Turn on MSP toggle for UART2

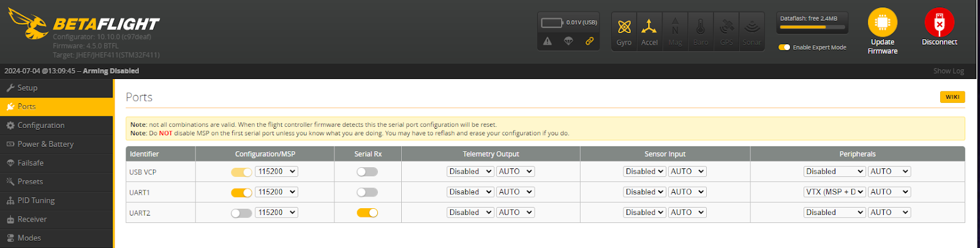point(241,213)
